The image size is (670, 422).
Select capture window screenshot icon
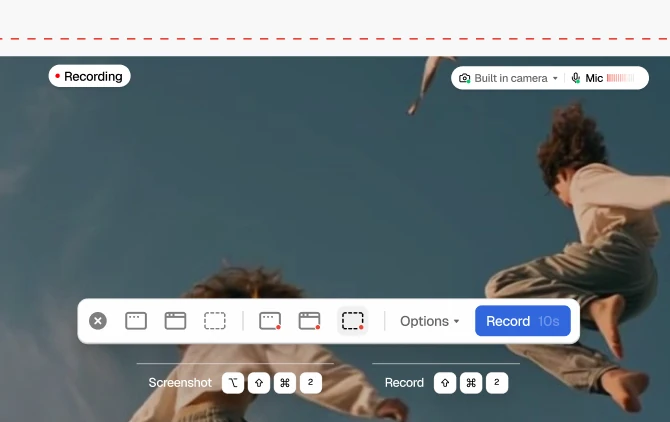175,321
